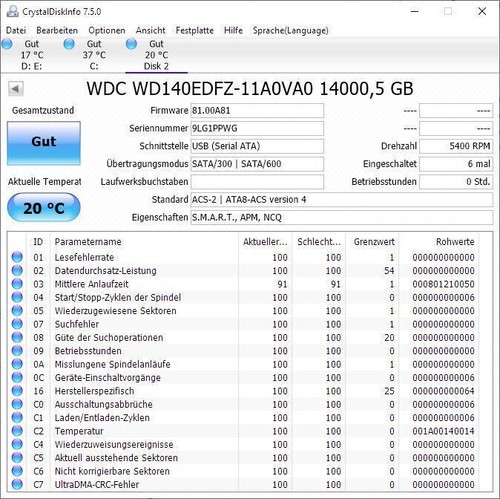500x499 pixels.
Task: Click the Betriebsstunden value 0 Std.
Action: (x=456, y=182)
